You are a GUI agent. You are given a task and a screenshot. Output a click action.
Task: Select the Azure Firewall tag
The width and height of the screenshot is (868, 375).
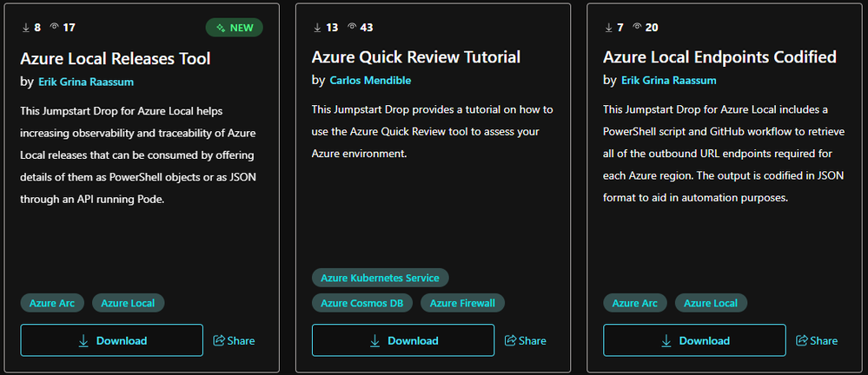coord(462,303)
